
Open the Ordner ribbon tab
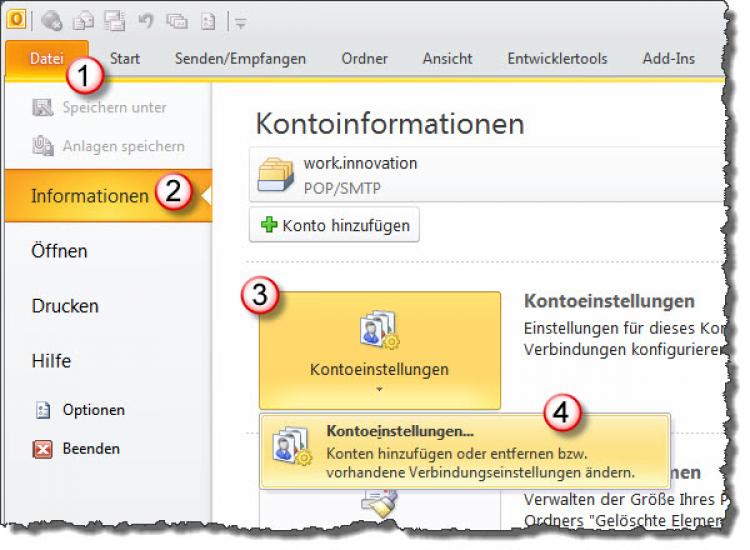(x=364, y=58)
